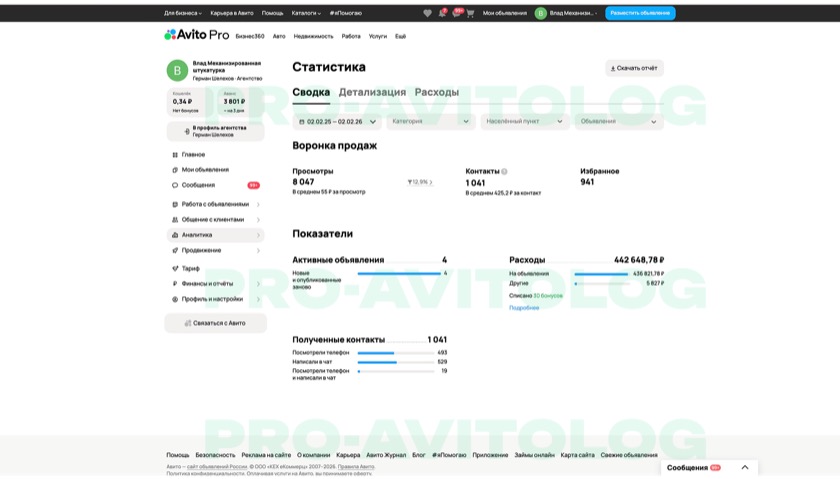Open Населённый пункт filter dropdown
This screenshot has width=840, height=479.
click(x=525, y=122)
